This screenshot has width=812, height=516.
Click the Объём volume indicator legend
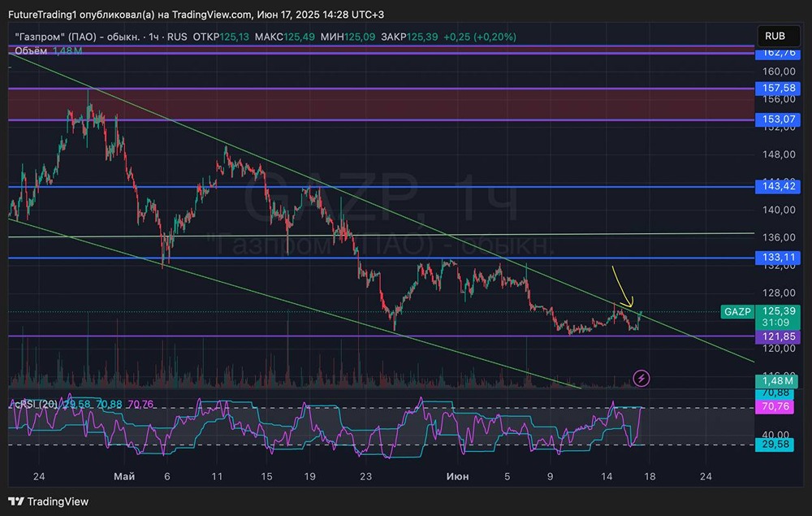click(31, 50)
